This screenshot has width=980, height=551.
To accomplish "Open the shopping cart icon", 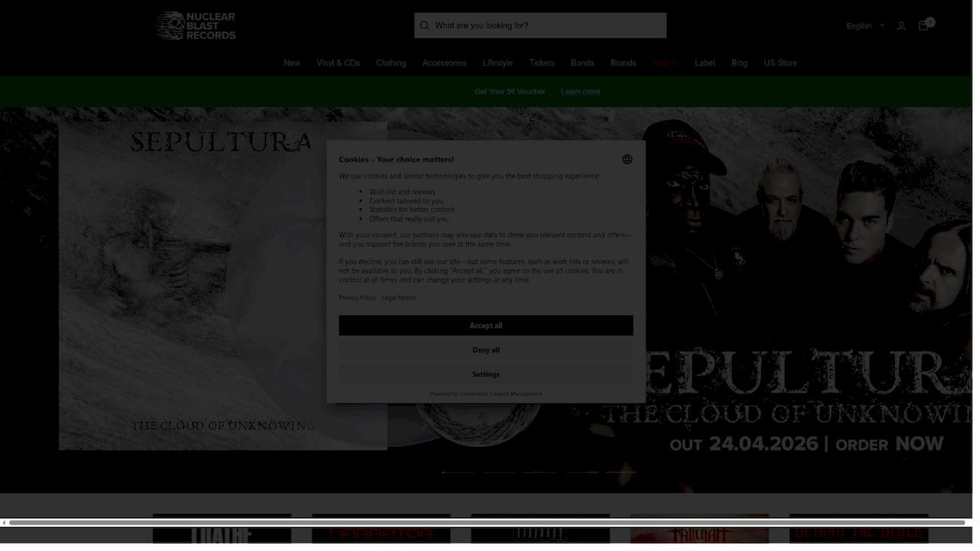I will click(x=924, y=24).
